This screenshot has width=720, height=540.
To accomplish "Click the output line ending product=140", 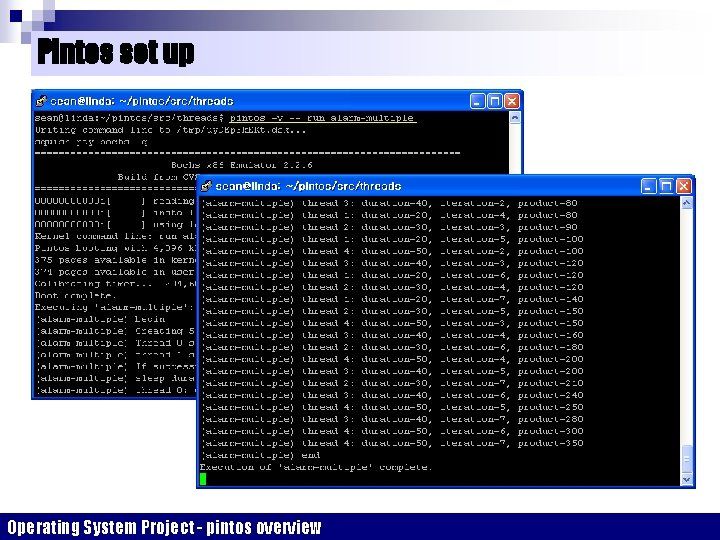I will (x=393, y=299).
